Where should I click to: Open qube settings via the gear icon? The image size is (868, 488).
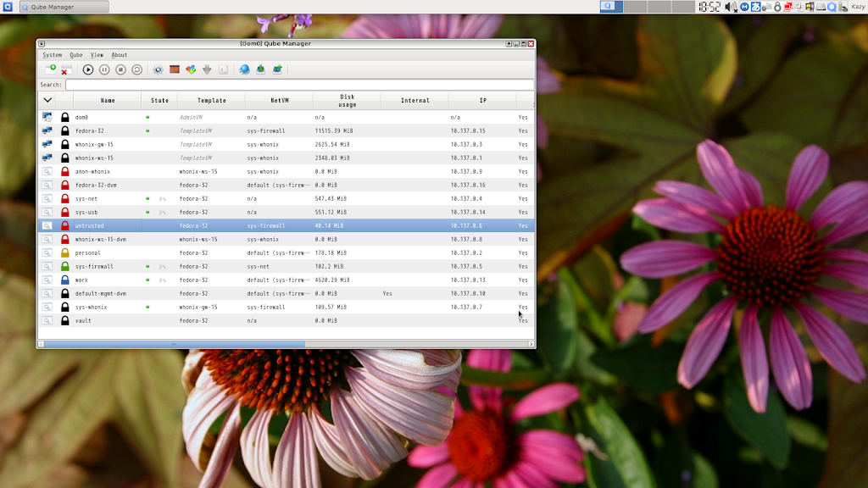[x=159, y=69]
